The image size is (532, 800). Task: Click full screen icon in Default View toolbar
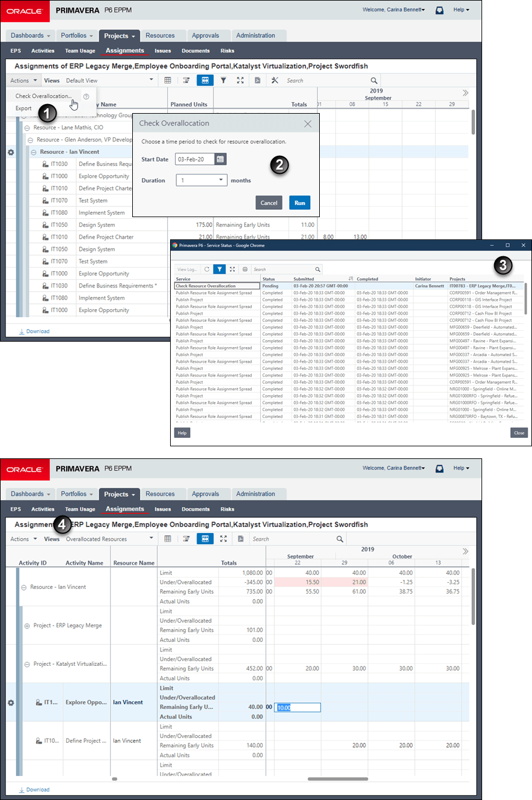point(240,80)
